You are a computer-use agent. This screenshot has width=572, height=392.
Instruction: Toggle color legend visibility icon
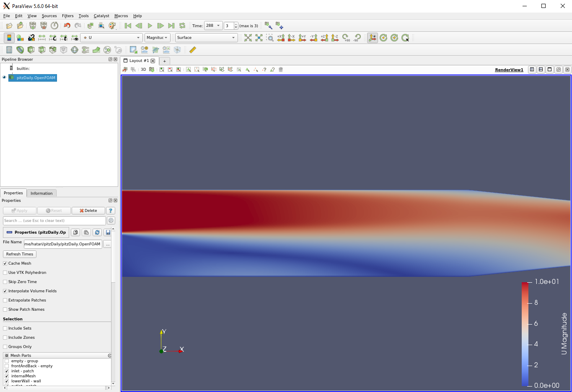click(x=9, y=38)
